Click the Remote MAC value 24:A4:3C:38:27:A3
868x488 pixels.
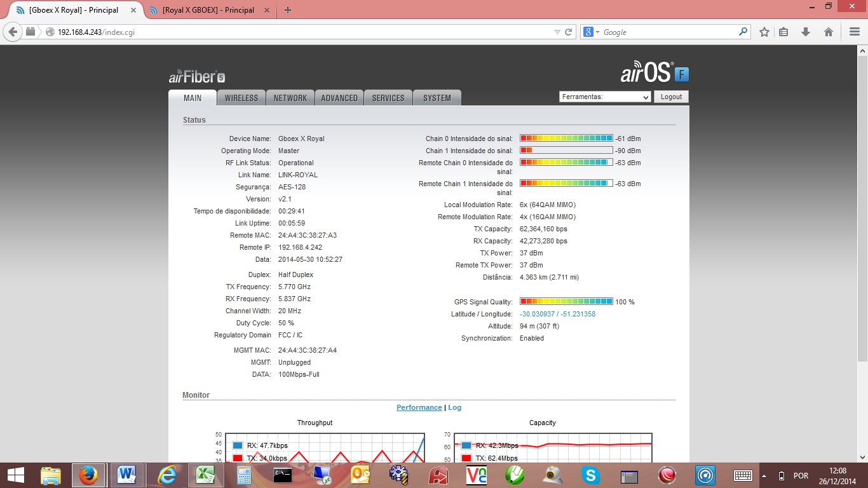(308, 235)
